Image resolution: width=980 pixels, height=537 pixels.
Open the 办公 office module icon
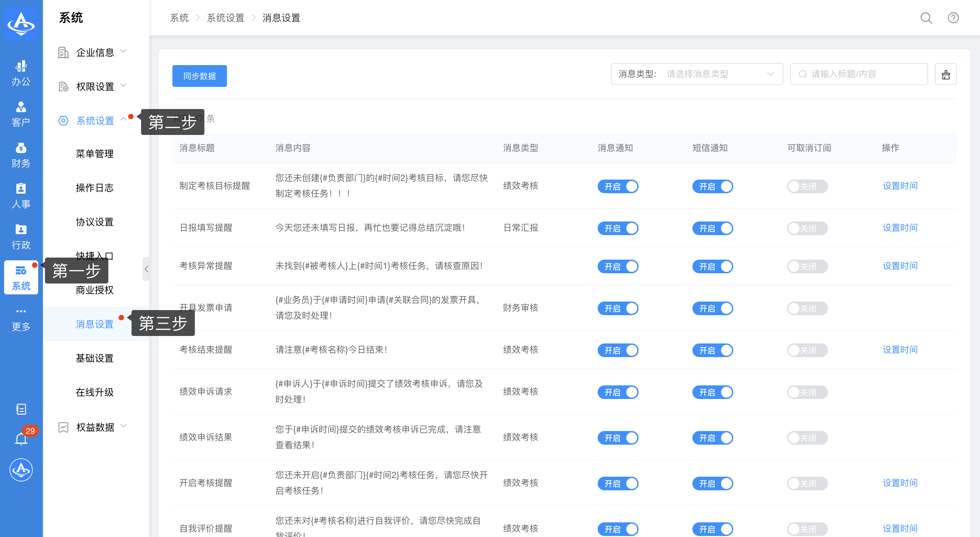point(21,73)
